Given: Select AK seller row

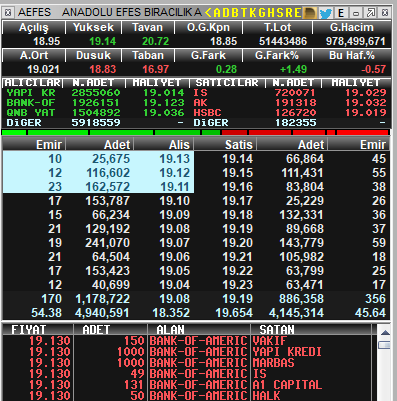Looking at the screenshot, I should 291,103.
